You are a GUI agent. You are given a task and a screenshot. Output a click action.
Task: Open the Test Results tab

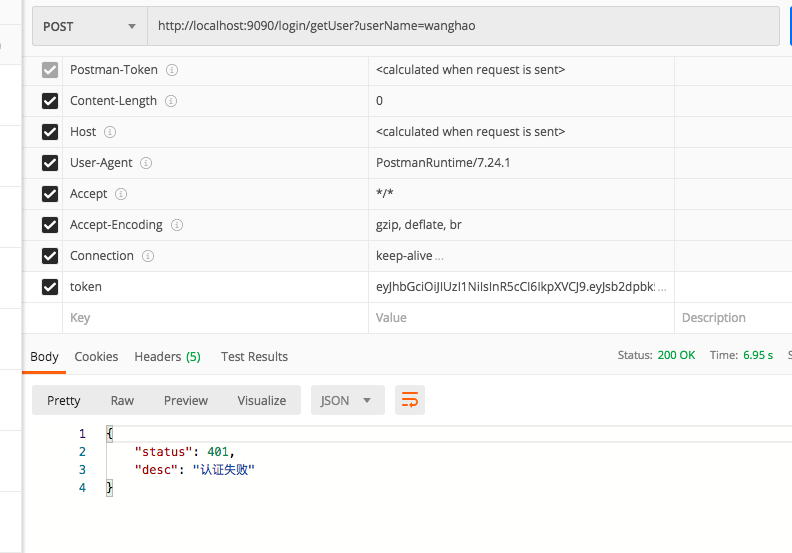pyautogui.click(x=254, y=356)
